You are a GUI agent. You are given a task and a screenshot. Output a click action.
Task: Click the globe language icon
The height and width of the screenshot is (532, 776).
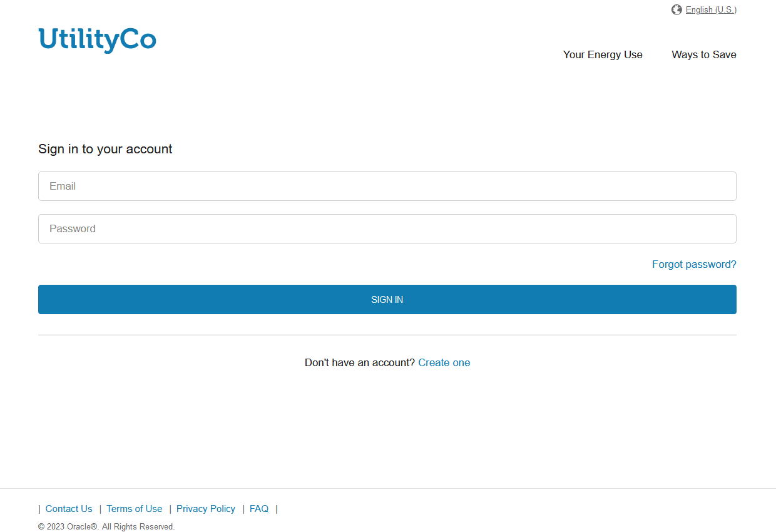tap(676, 9)
